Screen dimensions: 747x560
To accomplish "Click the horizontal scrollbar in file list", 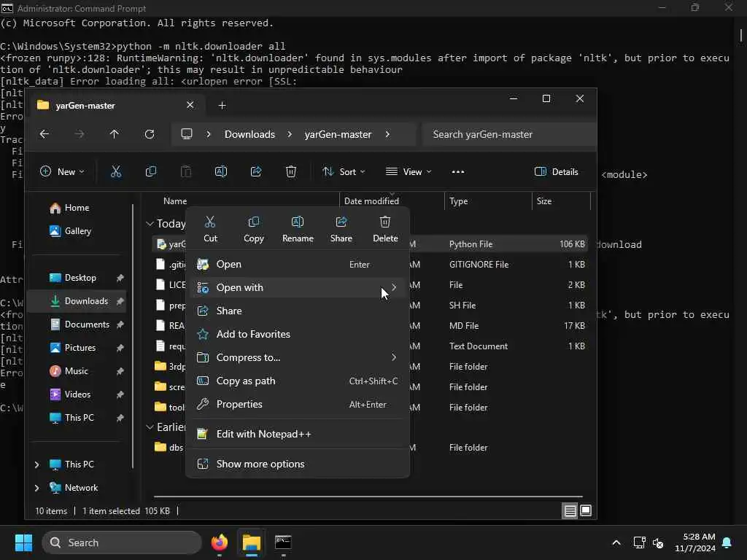I will [368, 496].
